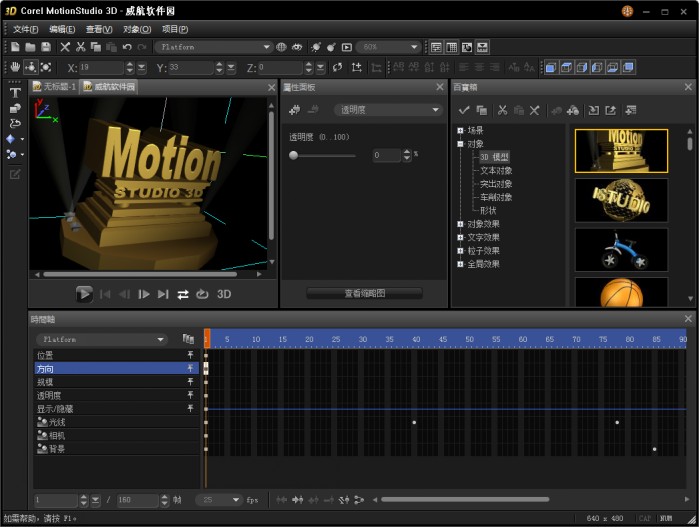The image size is (699, 527).
Task: Select the text T tool in left toolbar
Action: [15, 93]
